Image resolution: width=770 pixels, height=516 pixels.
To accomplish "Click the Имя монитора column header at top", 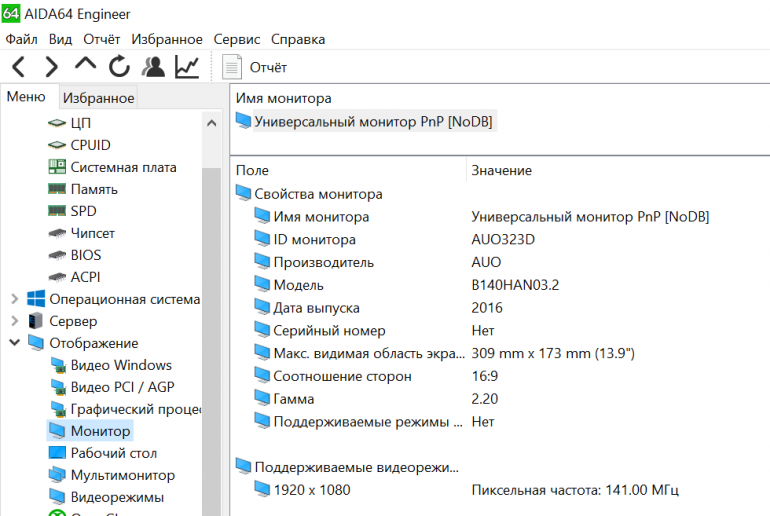I will [x=283, y=98].
